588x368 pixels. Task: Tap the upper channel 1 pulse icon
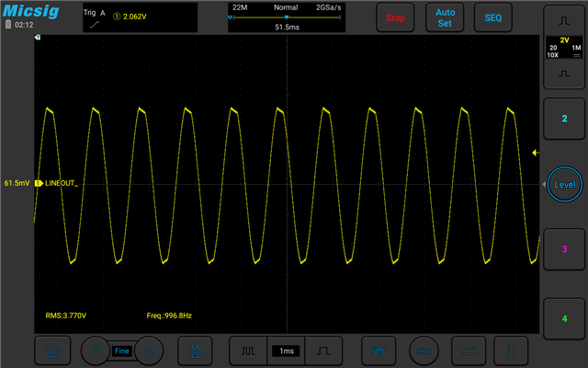564,20
